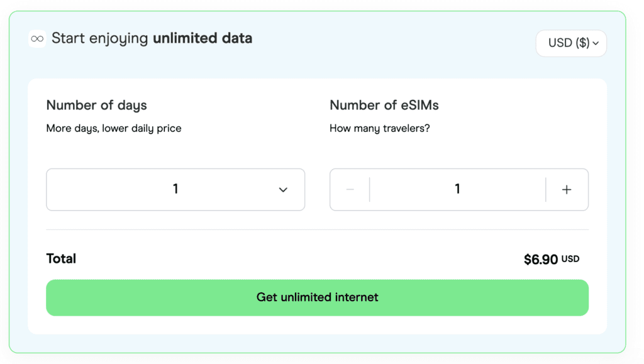Click 'Start enjoying unlimited data' heading

pos(152,38)
